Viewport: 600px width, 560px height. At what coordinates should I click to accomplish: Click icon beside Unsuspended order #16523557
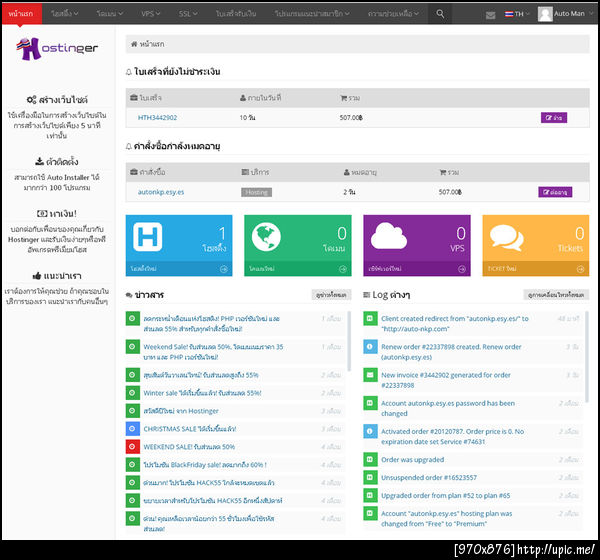point(370,477)
